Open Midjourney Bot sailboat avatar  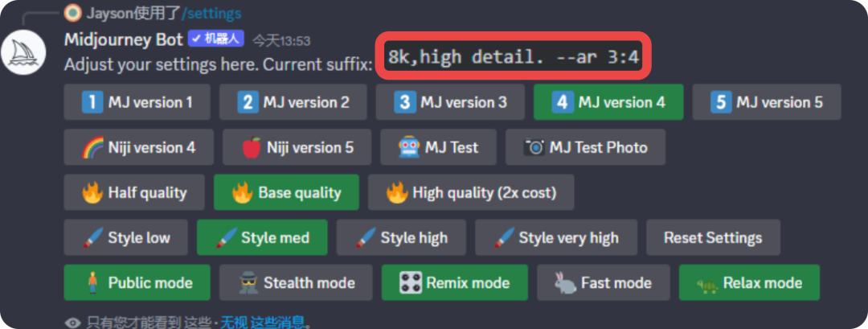tap(23, 52)
